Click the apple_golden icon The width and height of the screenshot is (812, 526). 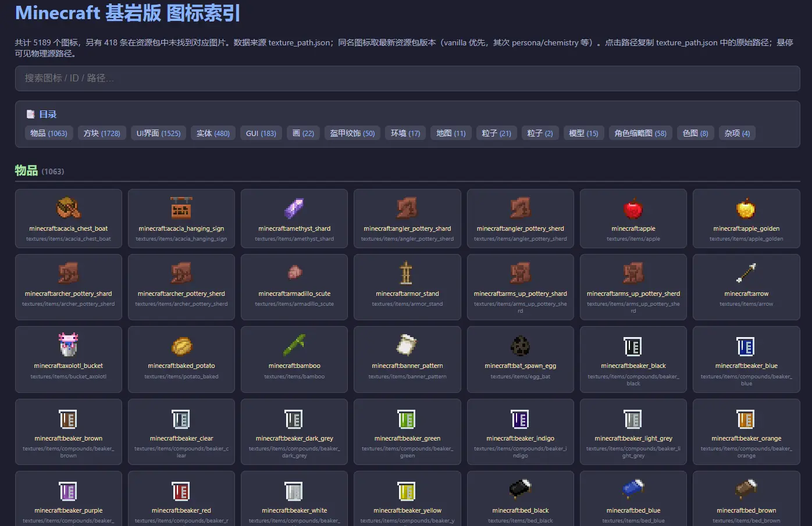(x=746, y=207)
